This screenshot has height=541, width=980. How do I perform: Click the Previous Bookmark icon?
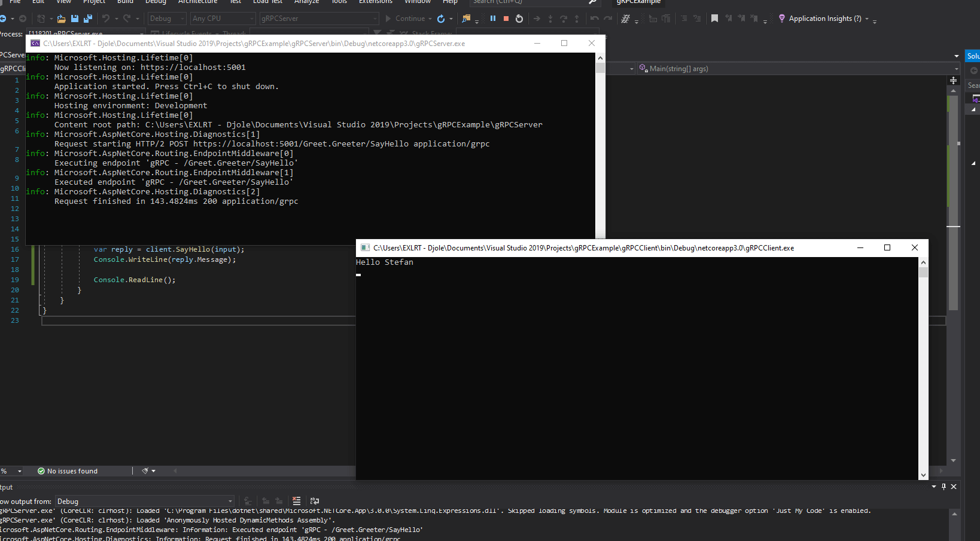click(728, 19)
